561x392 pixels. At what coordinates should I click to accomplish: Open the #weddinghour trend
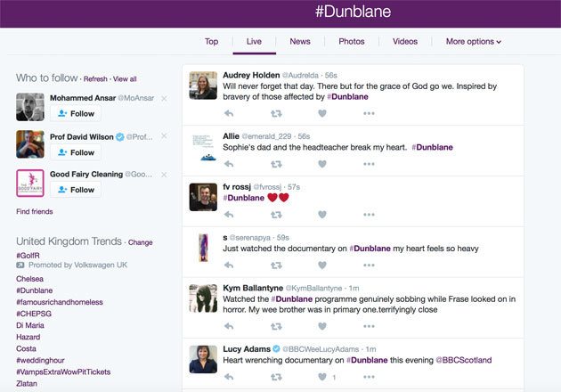[x=40, y=360]
